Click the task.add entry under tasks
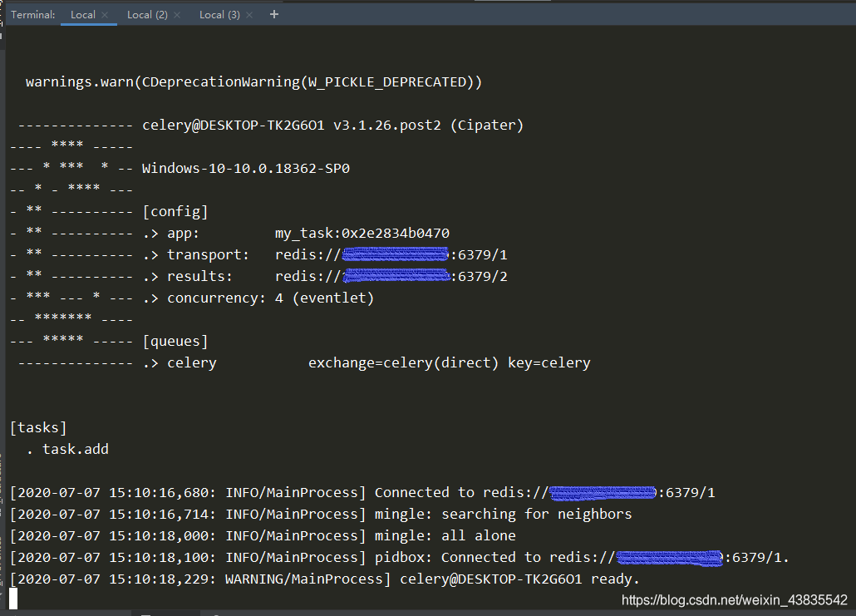The width and height of the screenshot is (856, 616). coord(75,450)
